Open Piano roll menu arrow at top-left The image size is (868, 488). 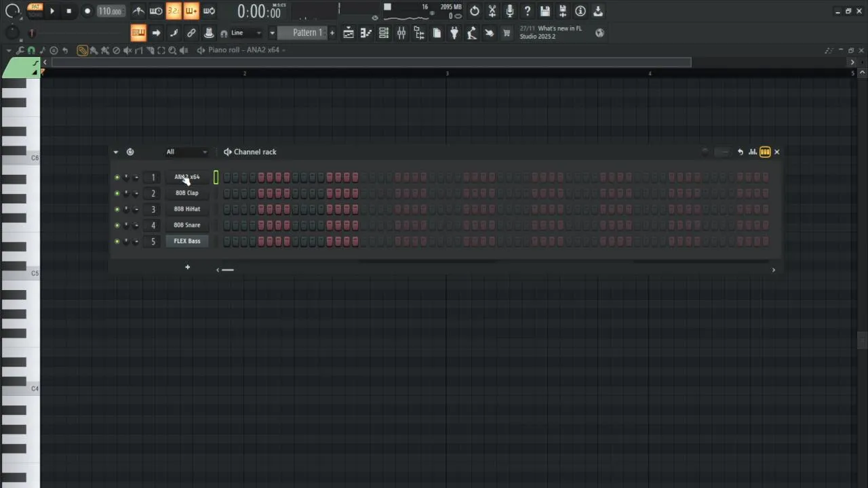(x=8, y=50)
